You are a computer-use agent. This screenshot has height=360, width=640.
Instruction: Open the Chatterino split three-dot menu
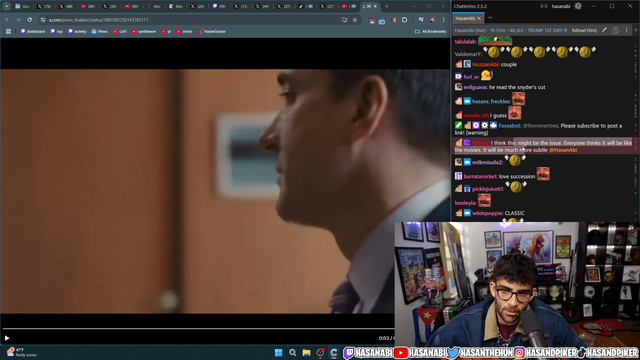(627, 30)
